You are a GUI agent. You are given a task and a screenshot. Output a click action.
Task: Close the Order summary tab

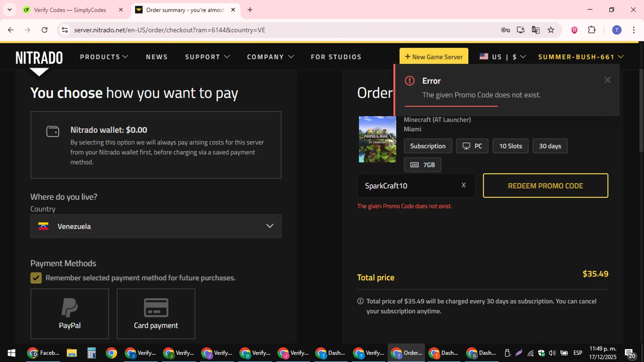click(x=233, y=10)
